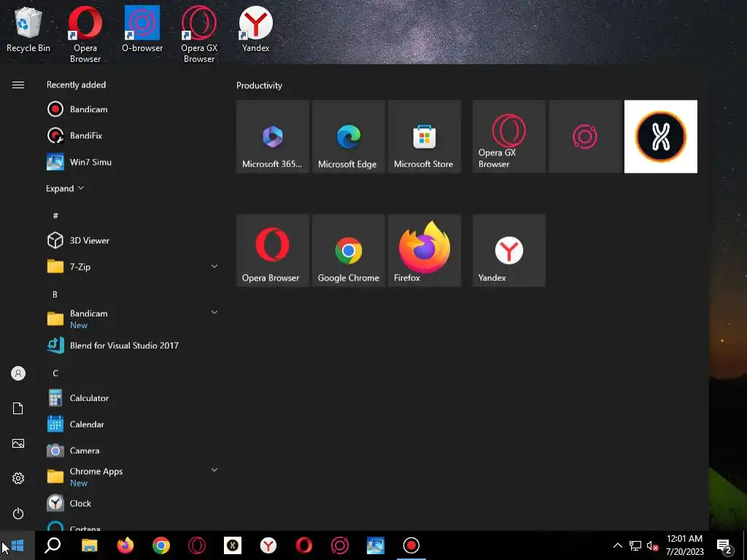
Task: Open Microsoft Store tile
Action: point(425,136)
